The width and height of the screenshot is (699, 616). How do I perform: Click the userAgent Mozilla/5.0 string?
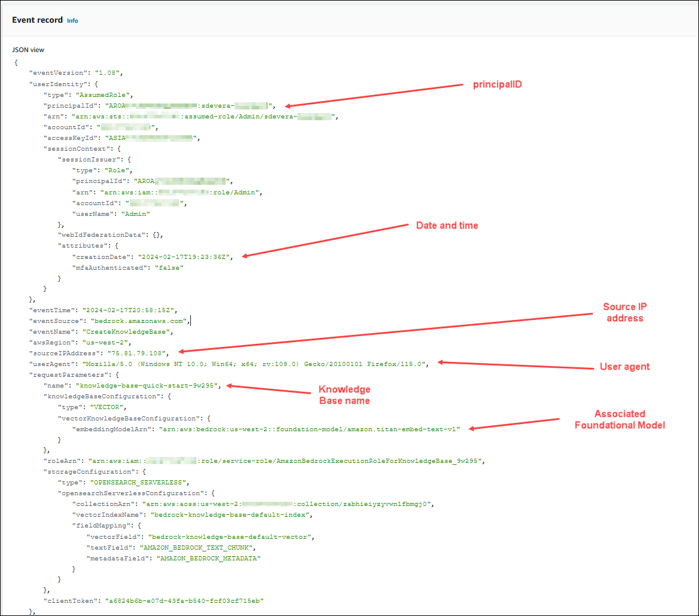tap(254, 364)
